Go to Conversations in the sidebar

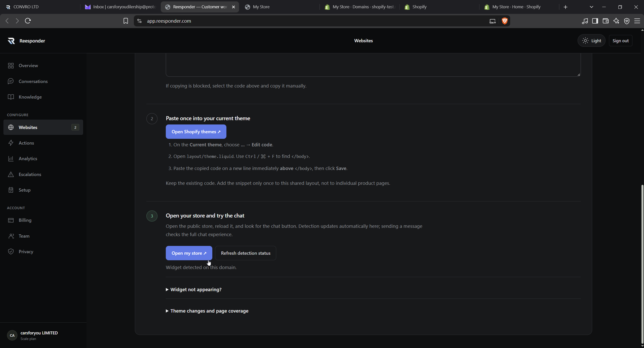click(43, 81)
